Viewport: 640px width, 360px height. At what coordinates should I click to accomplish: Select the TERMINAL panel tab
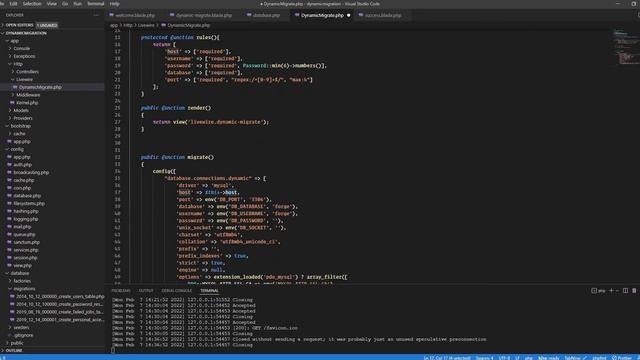(209, 291)
